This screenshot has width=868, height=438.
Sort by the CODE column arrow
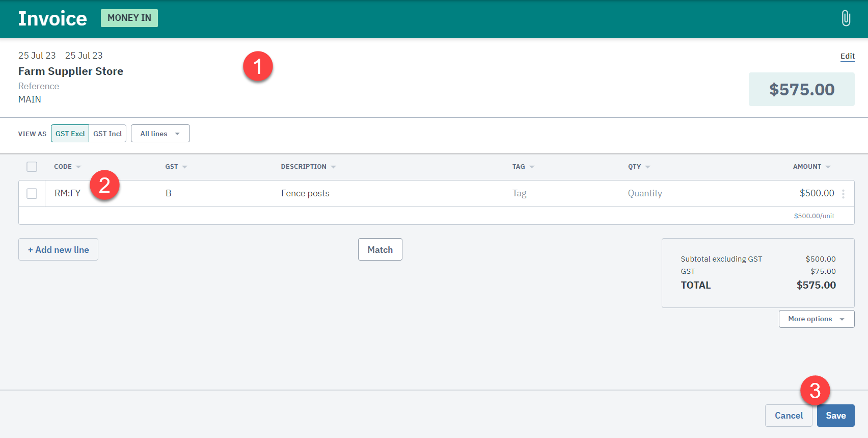point(78,167)
